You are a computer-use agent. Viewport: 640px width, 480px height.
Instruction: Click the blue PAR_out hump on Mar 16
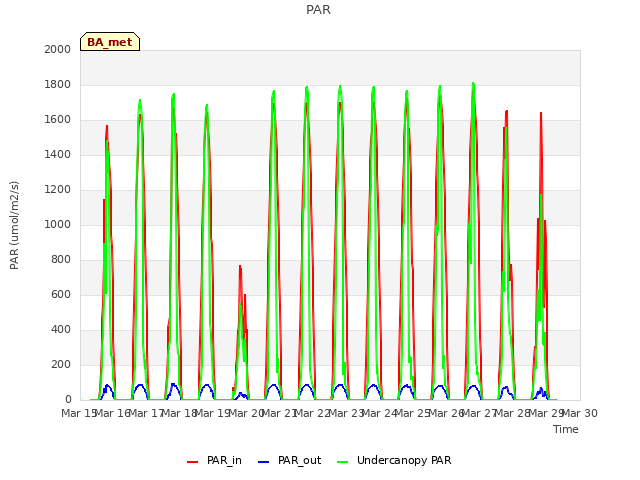click(x=141, y=385)
